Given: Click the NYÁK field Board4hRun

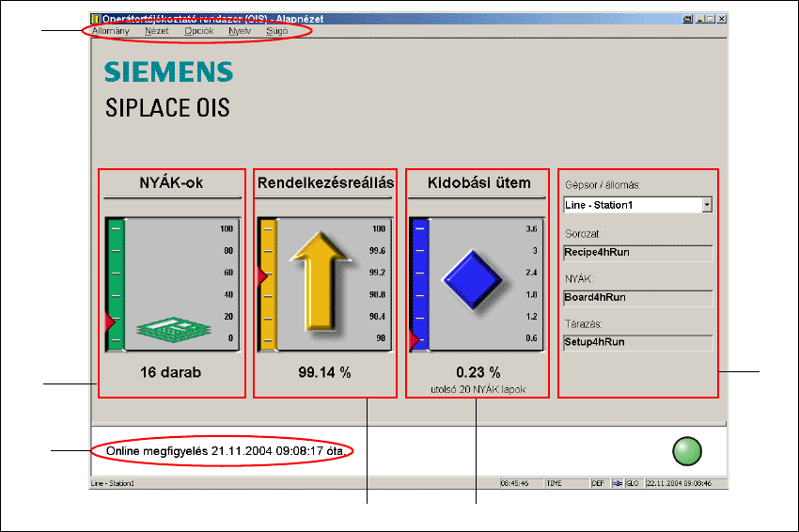Looking at the screenshot, I should coord(638,298).
